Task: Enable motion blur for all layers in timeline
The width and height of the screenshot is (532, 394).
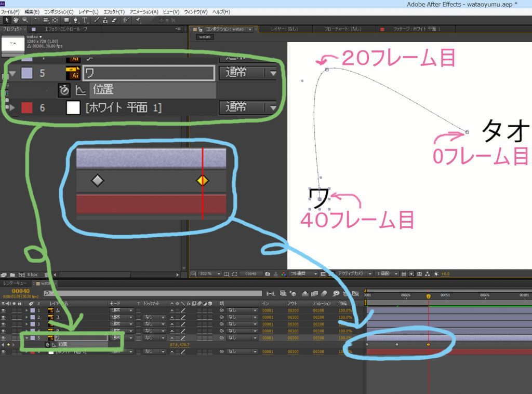Action: click(x=324, y=293)
